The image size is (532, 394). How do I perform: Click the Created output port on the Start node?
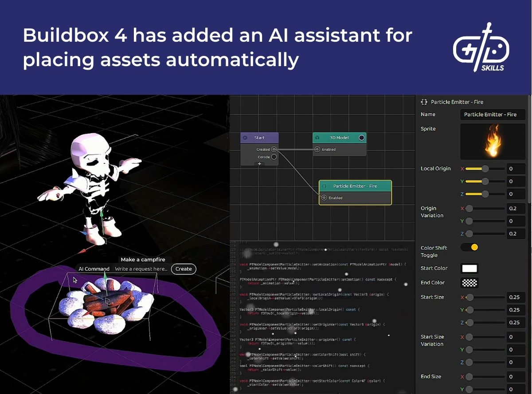pyautogui.click(x=274, y=150)
